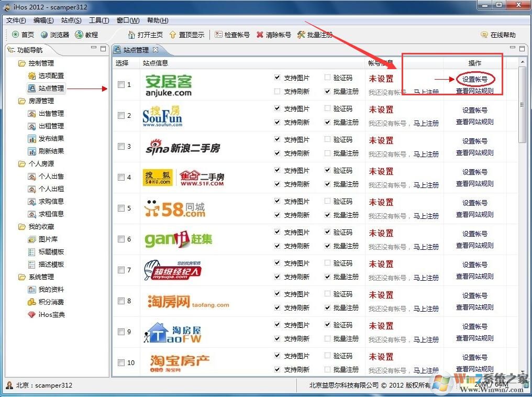Open 选项配置 in the sidebar

[x=46, y=75]
